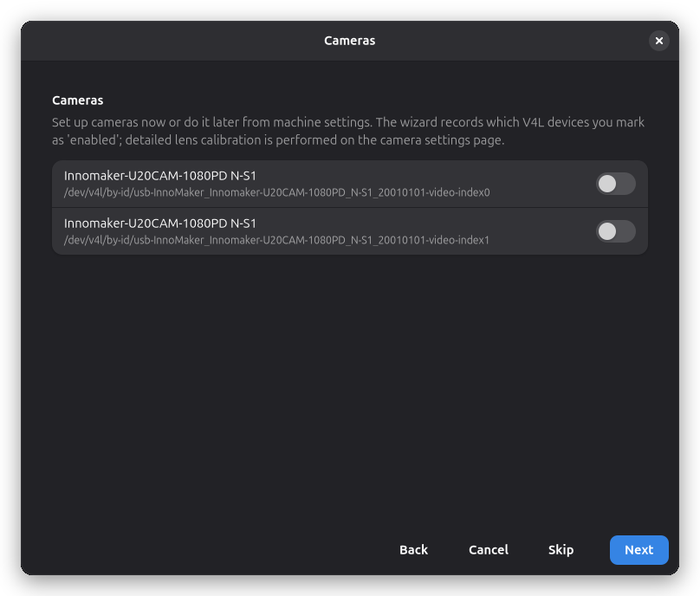Go Back to the previous wizard page
The width and height of the screenshot is (700, 596).
pyautogui.click(x=413, y=549)
